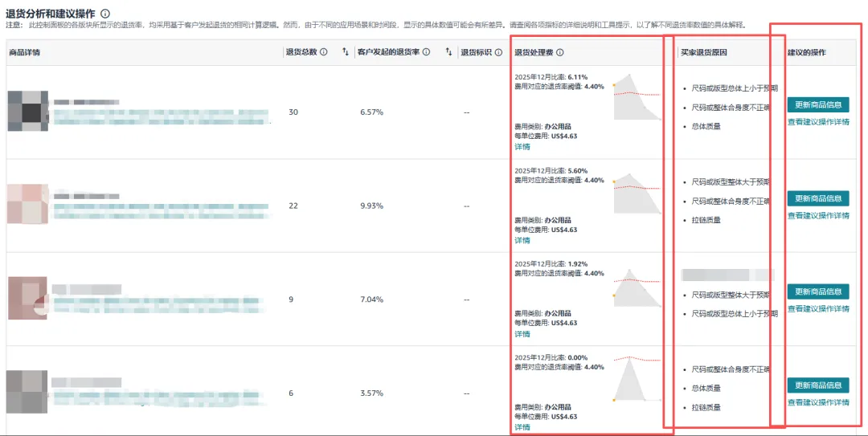Click product thumbnail in the 6-returns row
Image resolution: width=868 pixels, height=436 pixels.
(x=27, y=391)
